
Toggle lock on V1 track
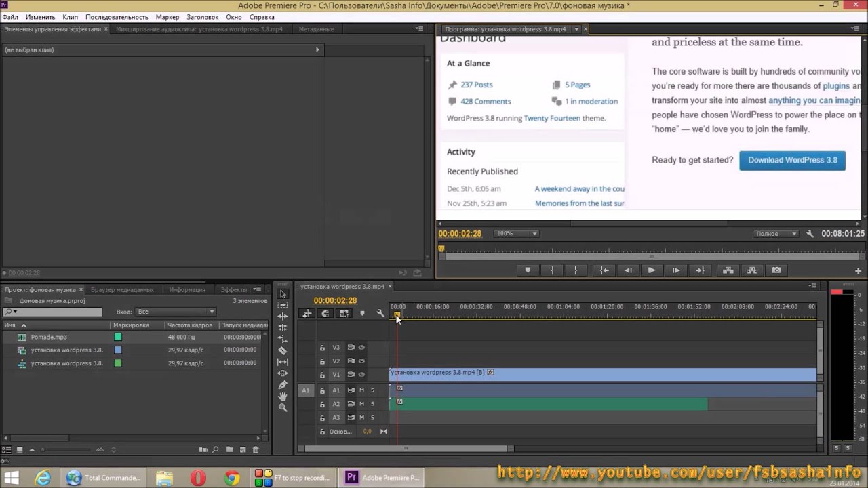[322, 375]
